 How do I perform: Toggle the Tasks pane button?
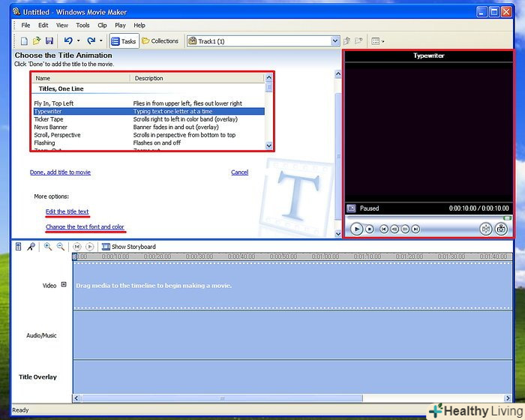point(124,41)
